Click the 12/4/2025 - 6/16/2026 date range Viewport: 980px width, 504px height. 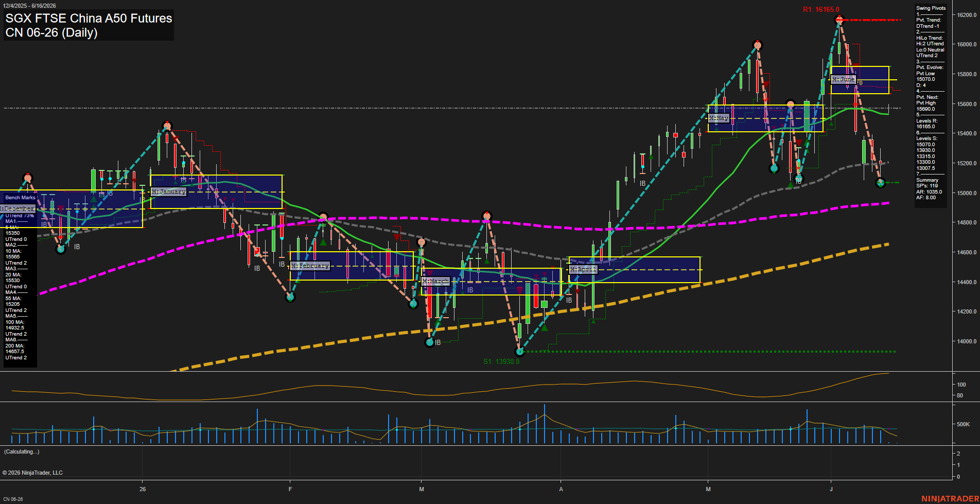click(29, 6)
